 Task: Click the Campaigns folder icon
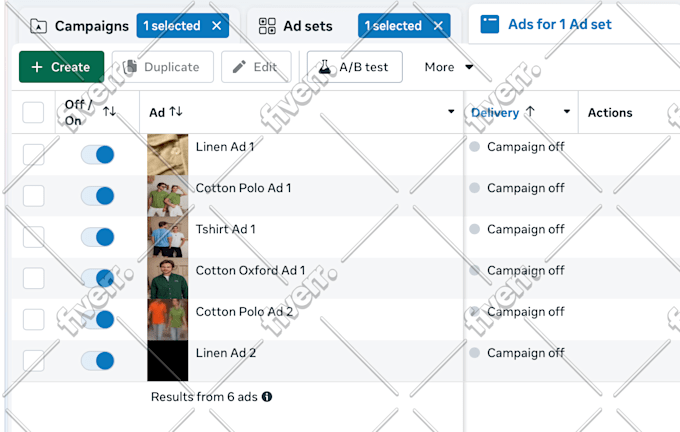point(38,26)
